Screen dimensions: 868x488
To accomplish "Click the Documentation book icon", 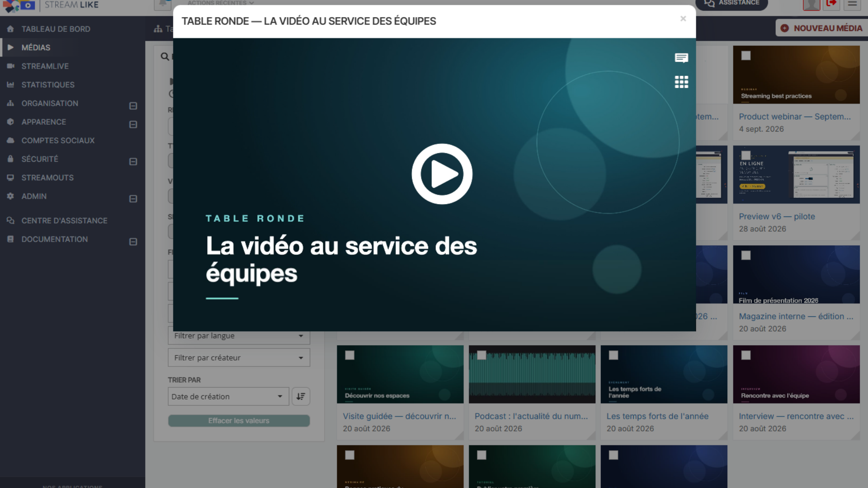I will pyautogui.click(x=10, y=239).
